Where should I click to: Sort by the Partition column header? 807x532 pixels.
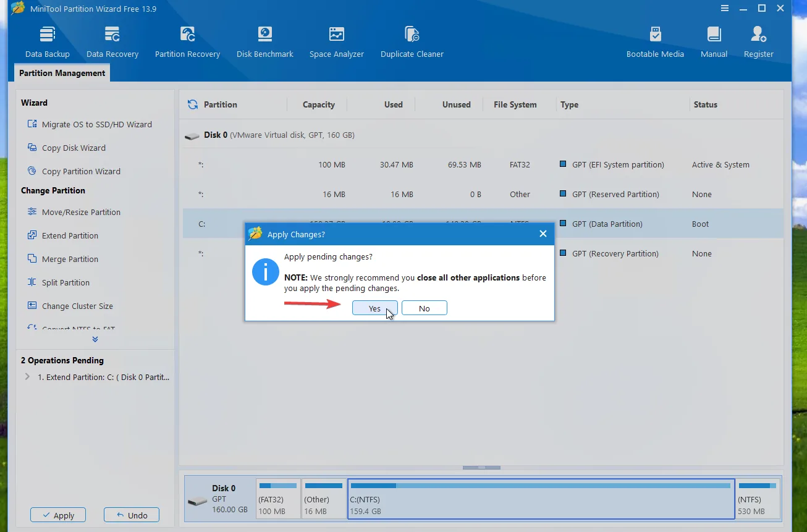coord(221,104)
